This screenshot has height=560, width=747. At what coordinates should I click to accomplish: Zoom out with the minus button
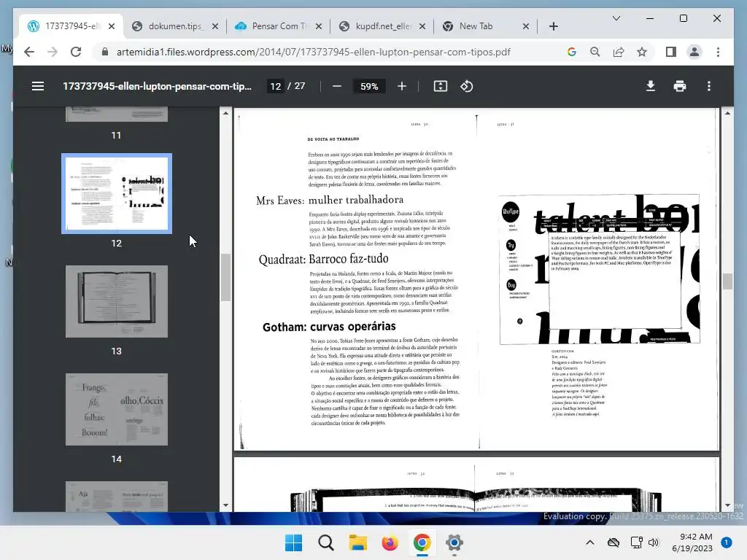pos(337,86)
